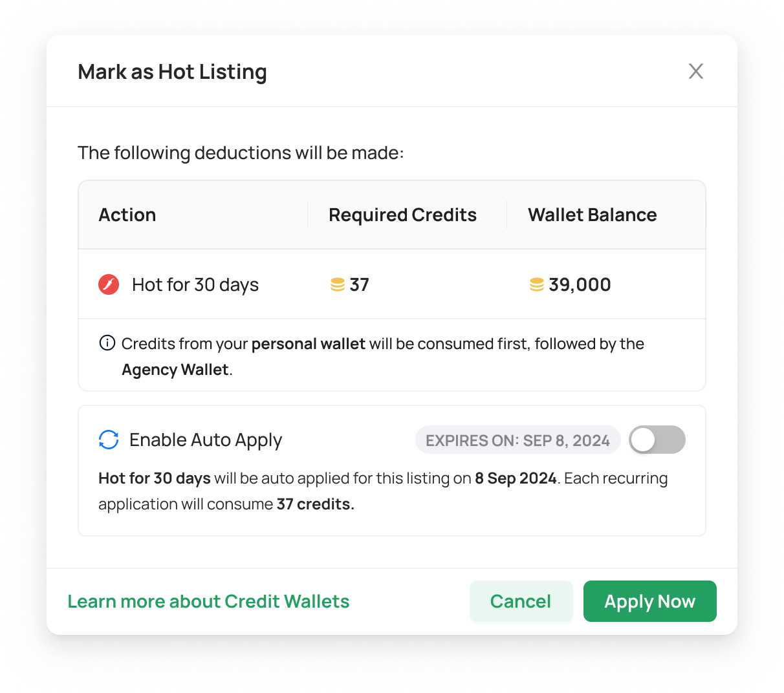Toggle the Enable Auto Apply switch

[657, 440]
